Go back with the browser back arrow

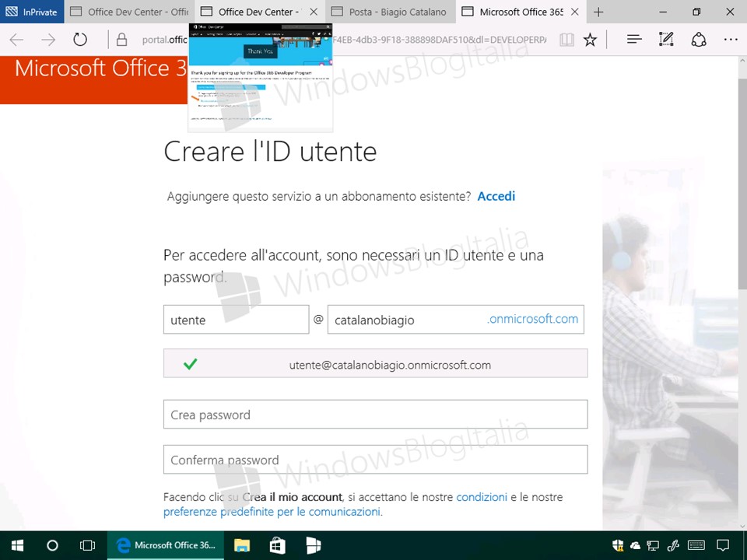click(x=16, y=40)
